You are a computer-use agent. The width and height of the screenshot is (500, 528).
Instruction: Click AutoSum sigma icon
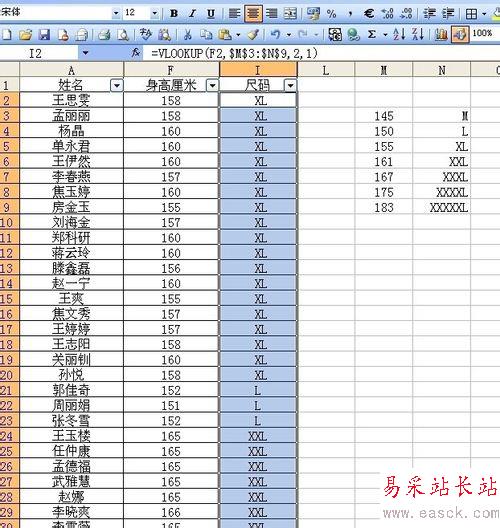coord(372,34)
